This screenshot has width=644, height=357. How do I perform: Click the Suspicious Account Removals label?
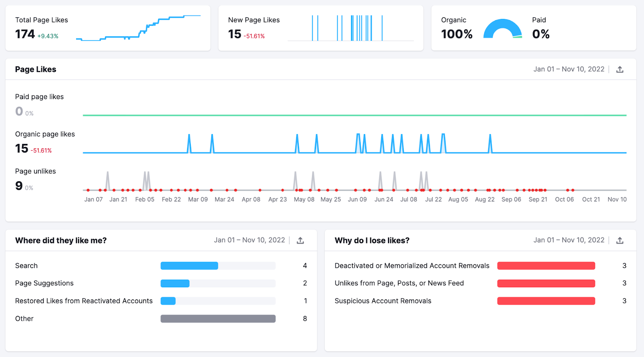click(x=383, y=301)
